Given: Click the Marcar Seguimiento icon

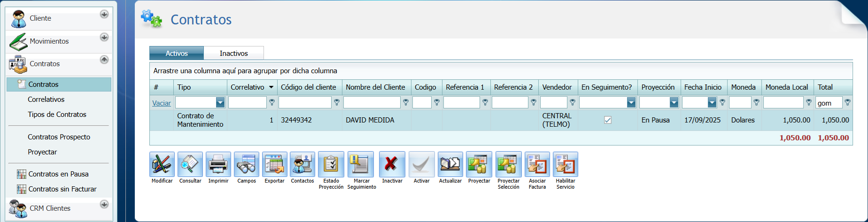Looking at the screenshot, I should click(361, 164).
